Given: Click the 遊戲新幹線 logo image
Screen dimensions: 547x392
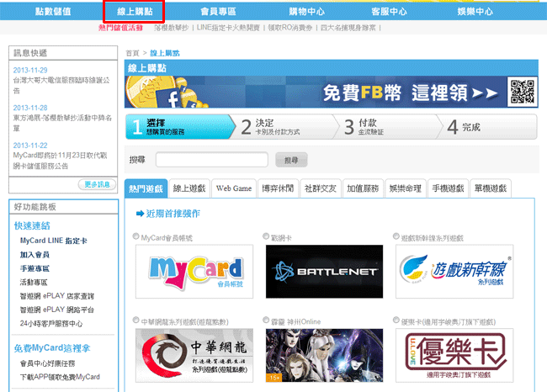Looking at the screenshot, I should pyautogui.click(x=454, y=272).
